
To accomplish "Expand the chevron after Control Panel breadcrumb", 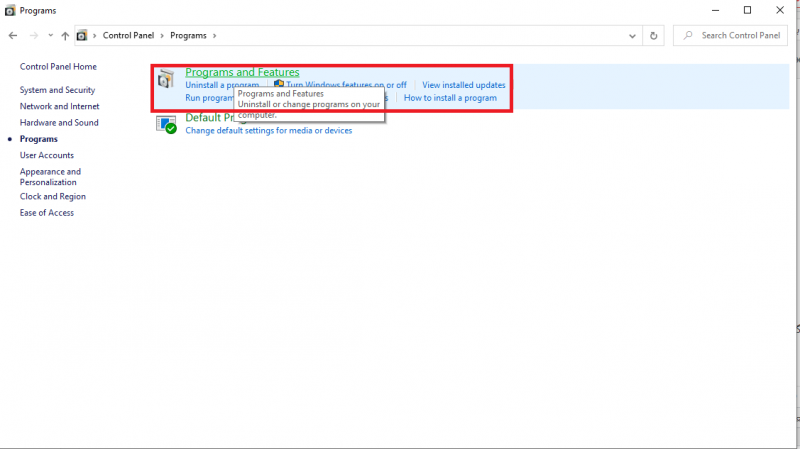I will tap(164, 35).
